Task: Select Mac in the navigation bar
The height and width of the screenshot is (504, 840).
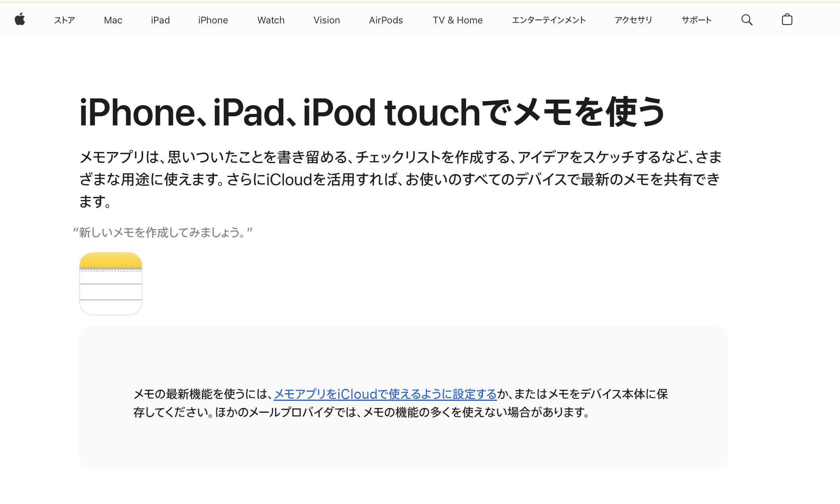Action: click(113, 20)
